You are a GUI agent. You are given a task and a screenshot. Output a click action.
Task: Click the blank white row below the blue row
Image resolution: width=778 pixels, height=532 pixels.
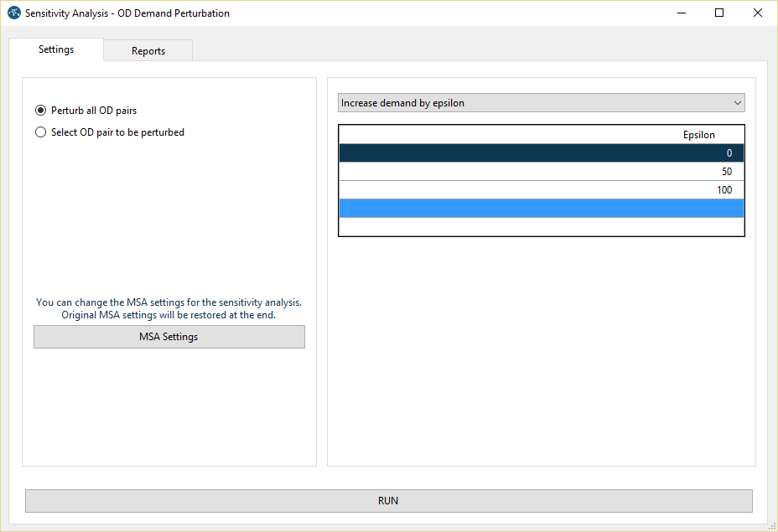(541, 226)
